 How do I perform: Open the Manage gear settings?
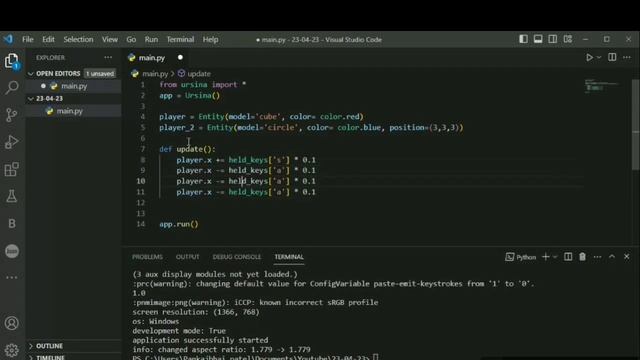coord(12,350)
